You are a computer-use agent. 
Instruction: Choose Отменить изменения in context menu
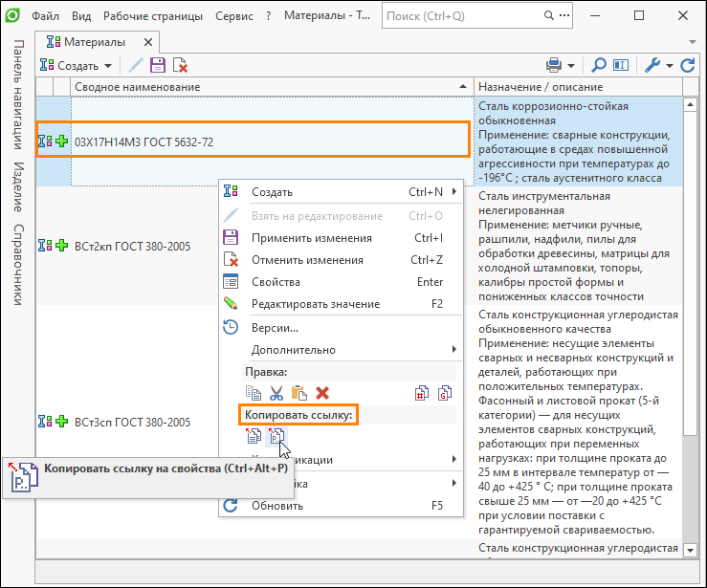pyautogui.click(x=341, y=260)
